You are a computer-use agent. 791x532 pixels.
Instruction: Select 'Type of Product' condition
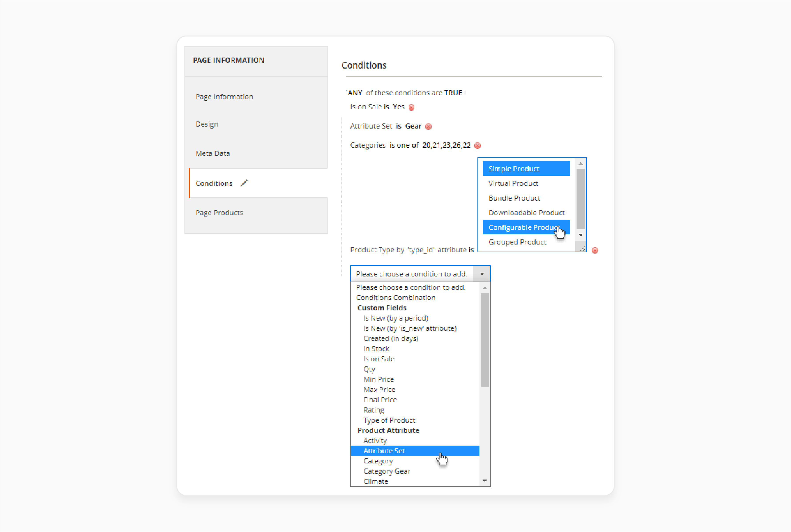[x=415, y=420]
